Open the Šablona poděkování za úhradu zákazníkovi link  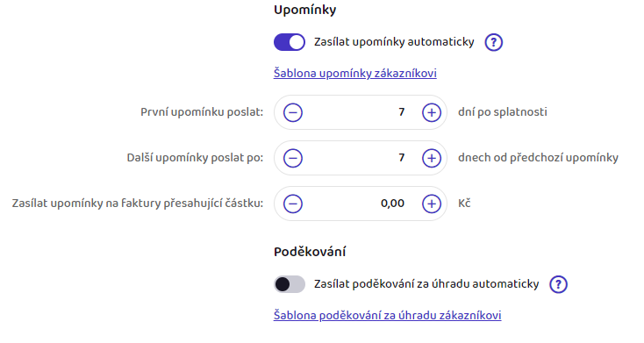click(x=387, y=315)
